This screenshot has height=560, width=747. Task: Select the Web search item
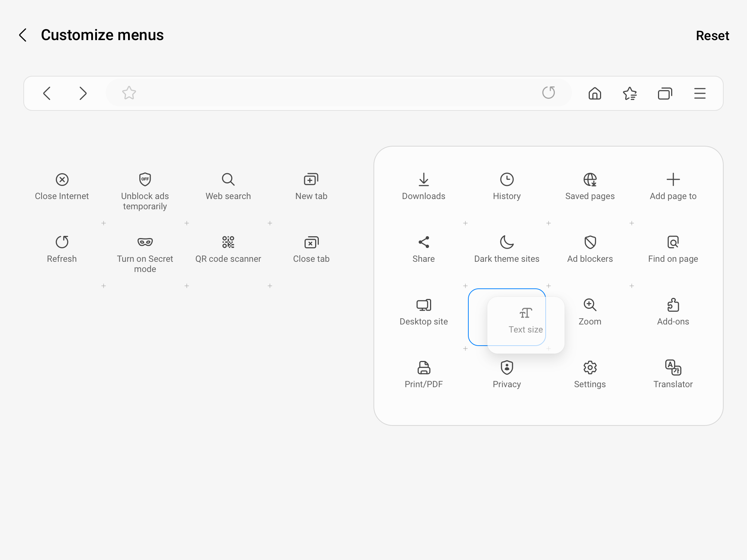coord(228,187)
